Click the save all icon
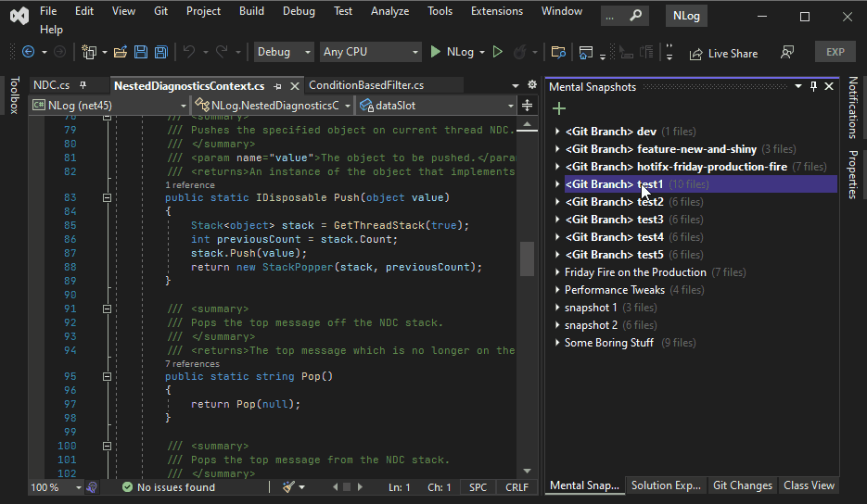 coord(161,52)
